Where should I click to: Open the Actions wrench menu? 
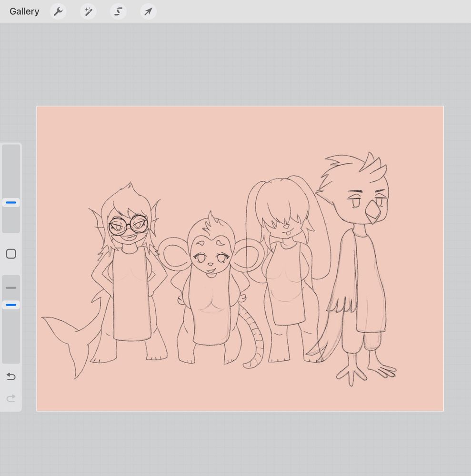[58, 11]
